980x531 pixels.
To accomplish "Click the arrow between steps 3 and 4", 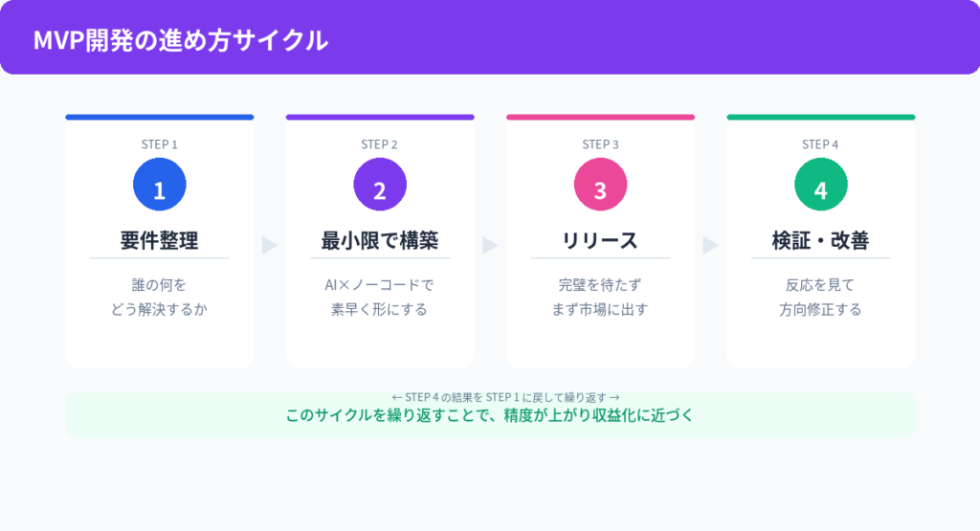I will (x=710, y=245).
